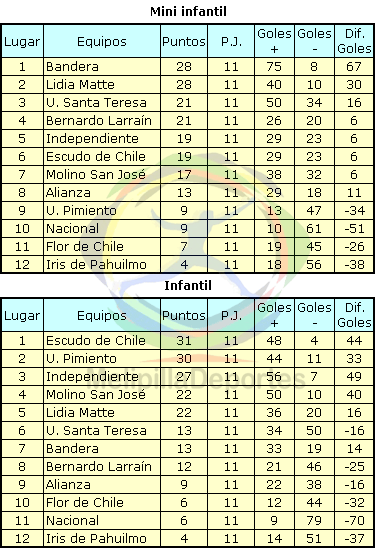Click Escudo de Chile in the Infantil table
Screen dimensions: 375x548
[96, 340]
